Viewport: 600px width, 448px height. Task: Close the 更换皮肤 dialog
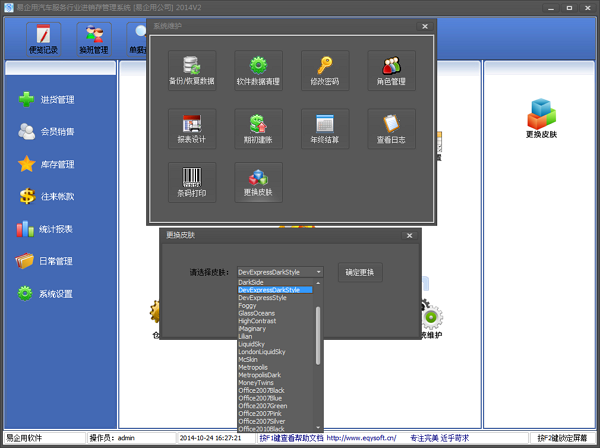coord(409,236)
